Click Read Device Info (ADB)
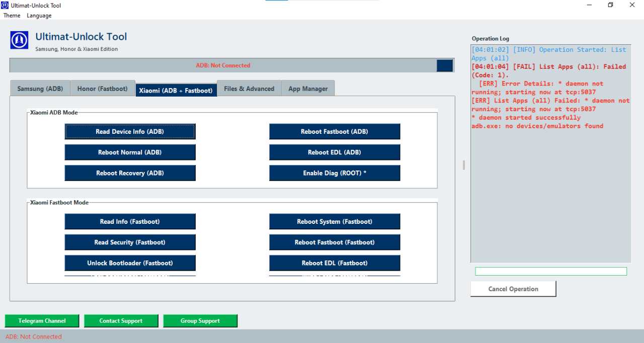The height and width of the screenshot is (343, 644). click(130, 131)
